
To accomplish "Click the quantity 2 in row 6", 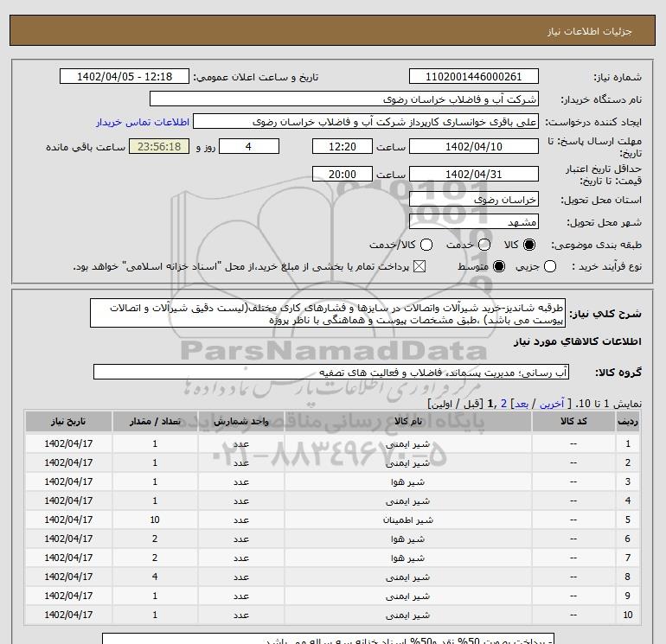I will [155, 539].
